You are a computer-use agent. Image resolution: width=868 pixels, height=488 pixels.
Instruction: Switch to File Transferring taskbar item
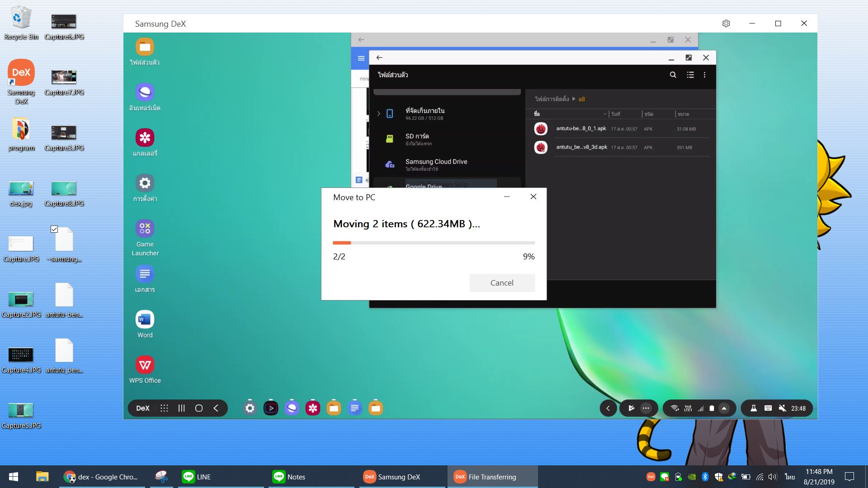pyautogui.click(x=493, y=477)
